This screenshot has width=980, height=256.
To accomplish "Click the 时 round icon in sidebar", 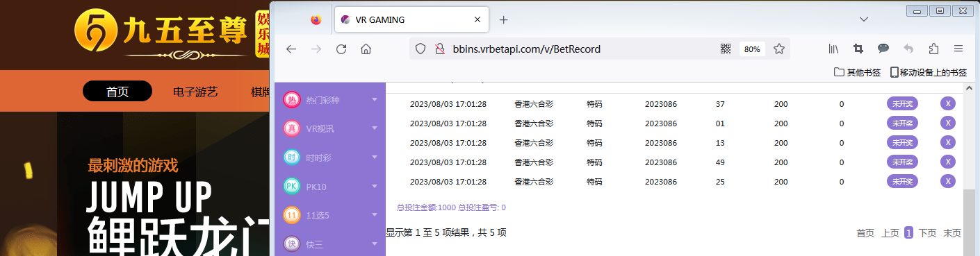I will (x=292, y=157).
